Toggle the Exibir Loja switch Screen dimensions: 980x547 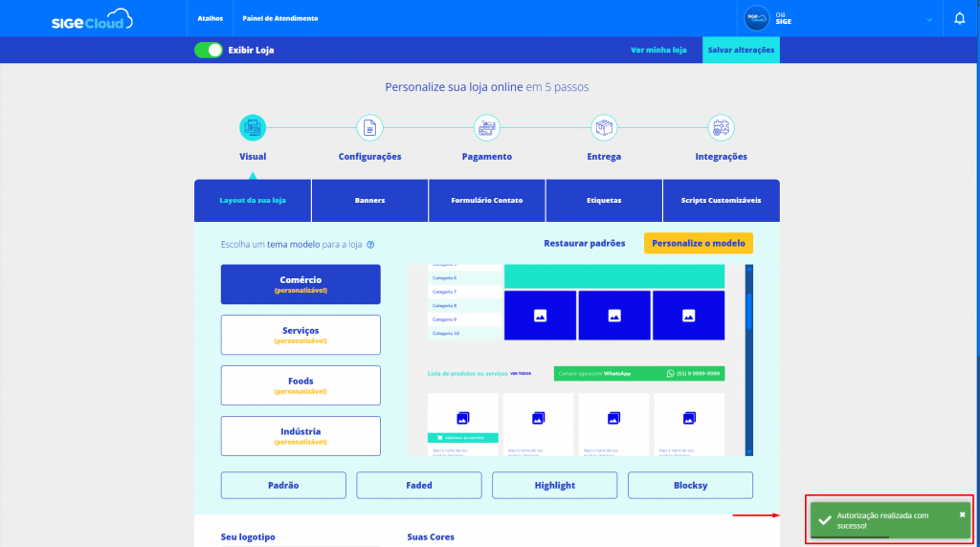click(209, 50)
